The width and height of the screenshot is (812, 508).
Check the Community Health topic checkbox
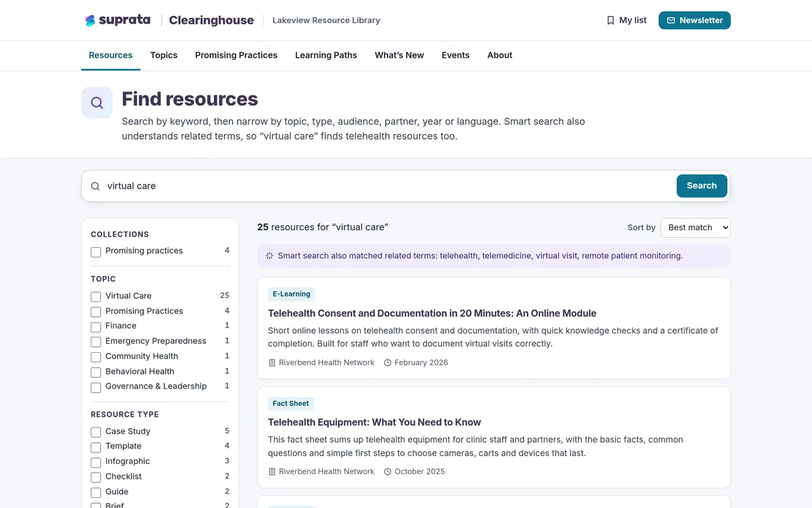coord(96,357)
